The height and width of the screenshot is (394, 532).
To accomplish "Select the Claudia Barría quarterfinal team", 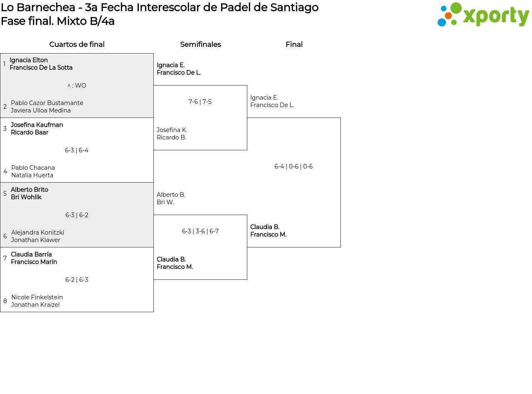I will tap(34, 258).
